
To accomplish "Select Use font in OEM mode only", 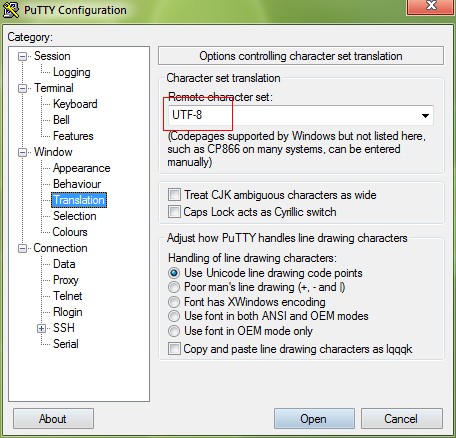I will click(174, 331).
